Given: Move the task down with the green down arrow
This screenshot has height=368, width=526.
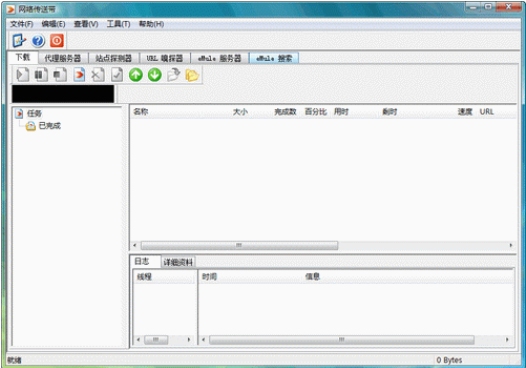Looking at the screenshot, I should 155,74.
